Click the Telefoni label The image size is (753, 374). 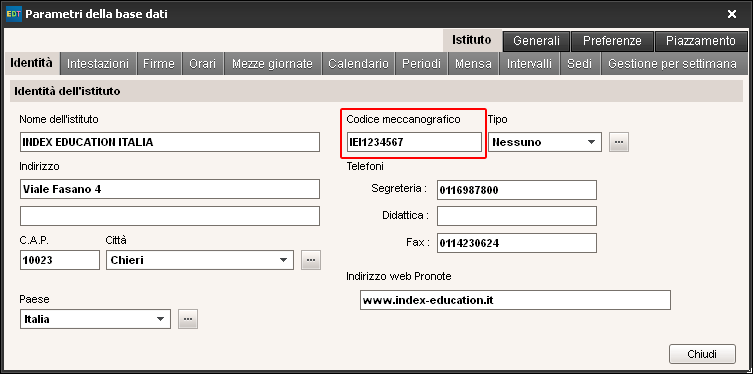pos(365,167)
